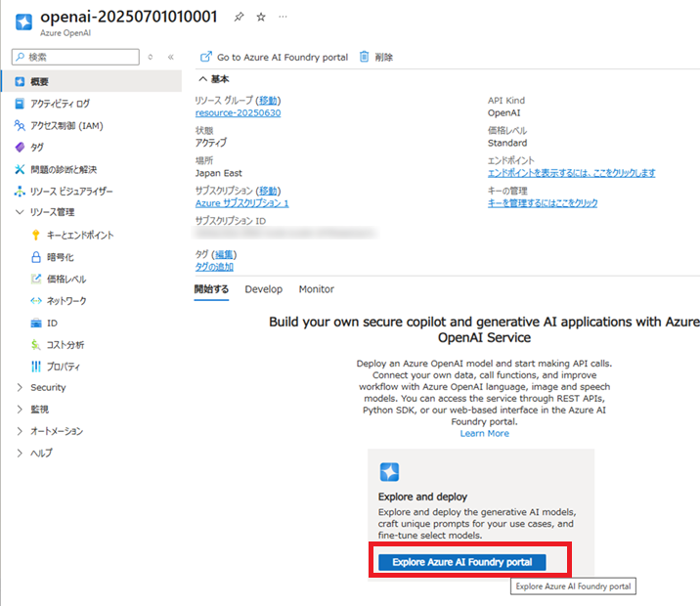Click the ネットワーク icon
The width and height of the screenshot is (700, 606).
[x=36, y=301]
